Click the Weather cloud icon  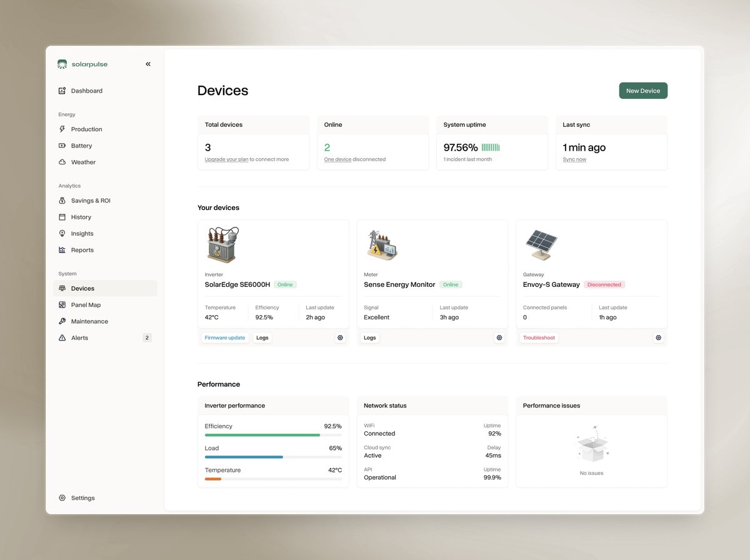pos(62,162)
